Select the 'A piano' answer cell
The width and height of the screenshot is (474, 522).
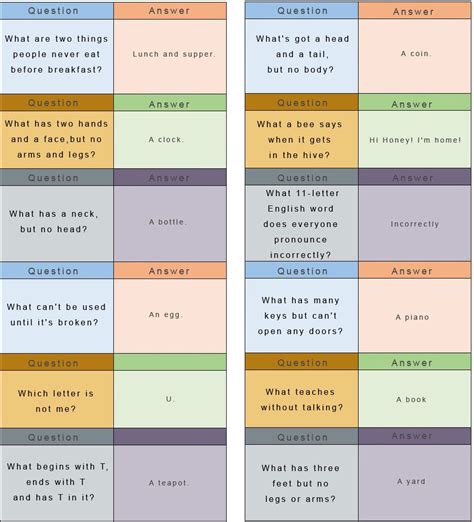[x=415, y=315]
